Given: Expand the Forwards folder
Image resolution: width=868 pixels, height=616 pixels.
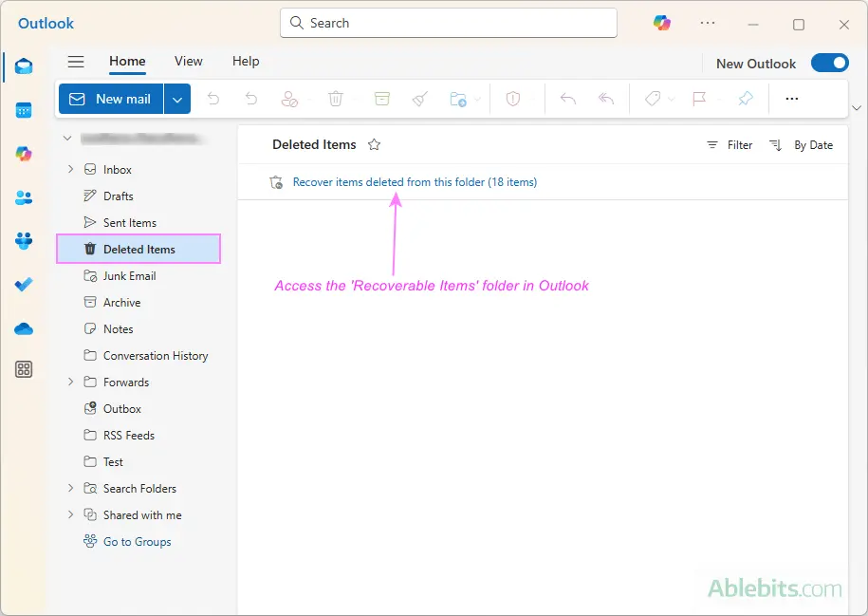Looking at the screenshot, I should pos(70,382).
